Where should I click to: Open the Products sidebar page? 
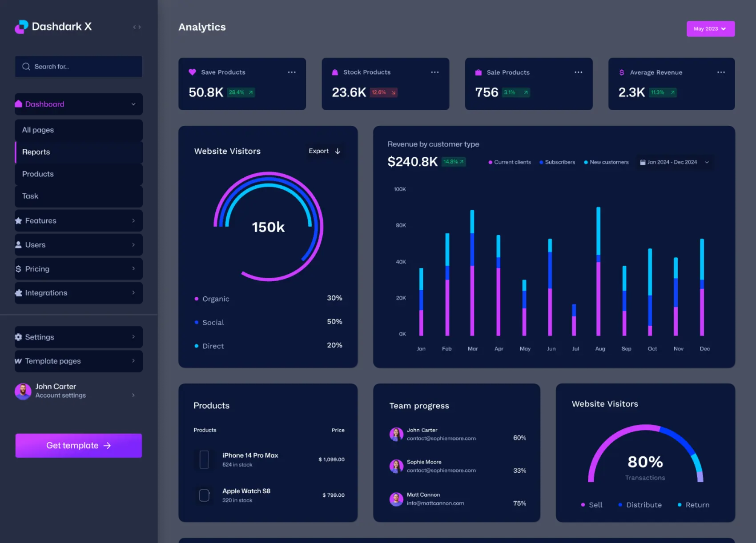(x=38, y=174)
